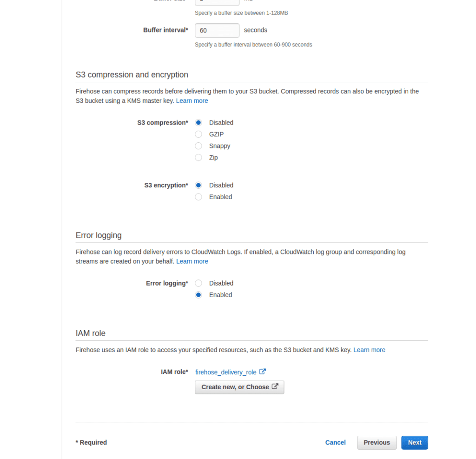This screenshot has width=476, height=459.
Task: Open firehose_delivery_role via its external link icon
Action: 263,372
